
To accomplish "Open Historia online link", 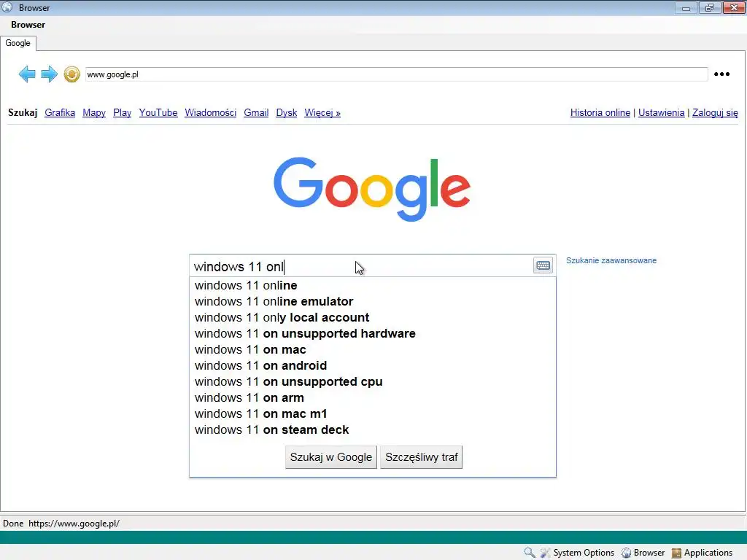I will pos(600,113).
